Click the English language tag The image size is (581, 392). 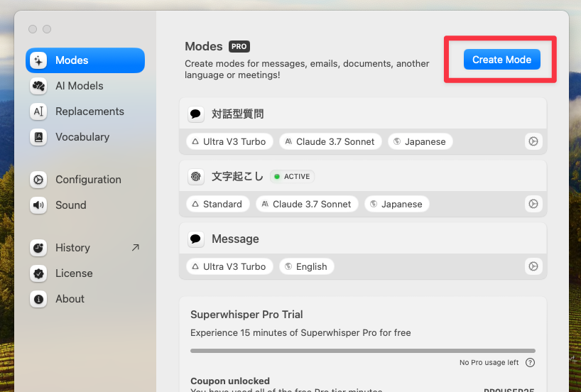click(x=307, y=267)
